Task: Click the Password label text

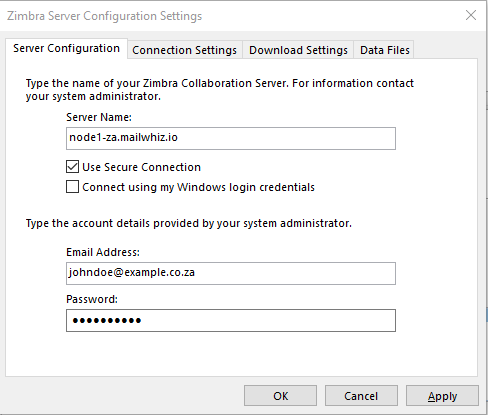Action: pos(92,299)
